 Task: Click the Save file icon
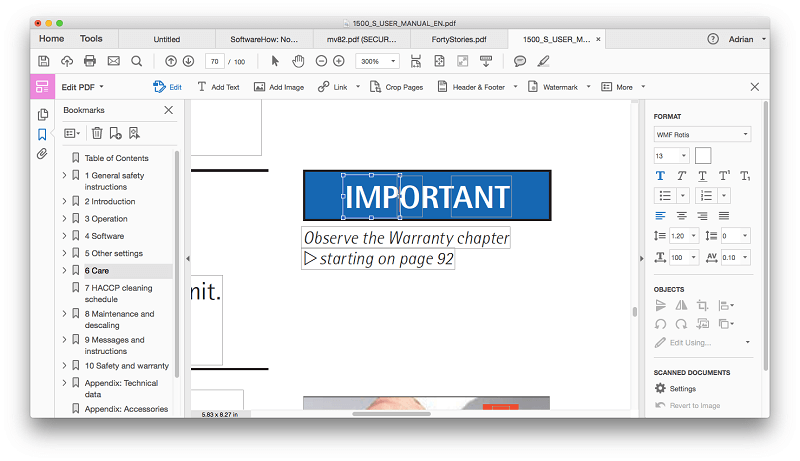[44, 61]
